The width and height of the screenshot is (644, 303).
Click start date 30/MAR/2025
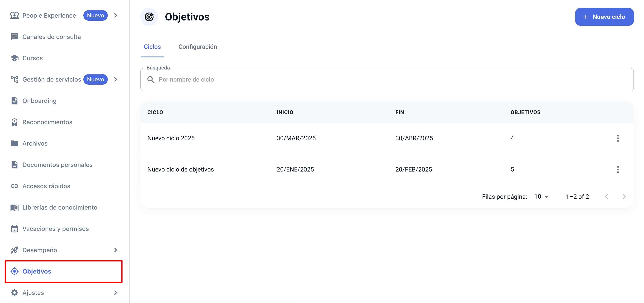pyautogui.click(x=296, y=138)
